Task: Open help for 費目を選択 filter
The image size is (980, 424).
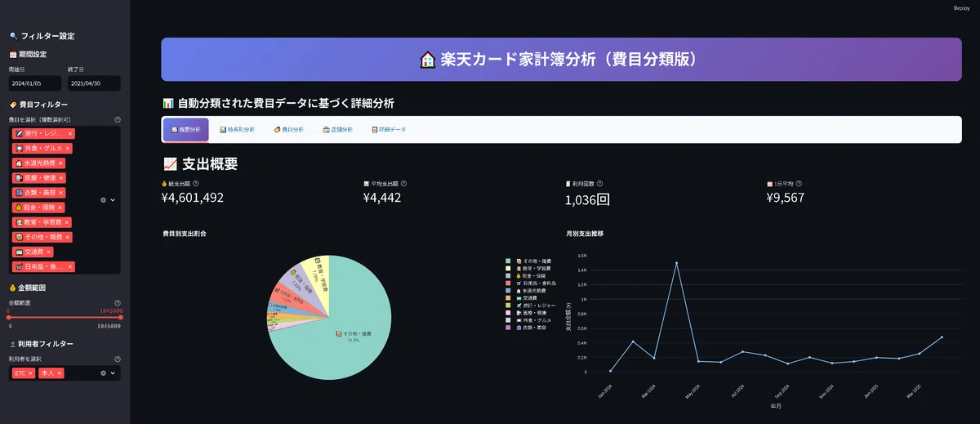Action: 118,119
